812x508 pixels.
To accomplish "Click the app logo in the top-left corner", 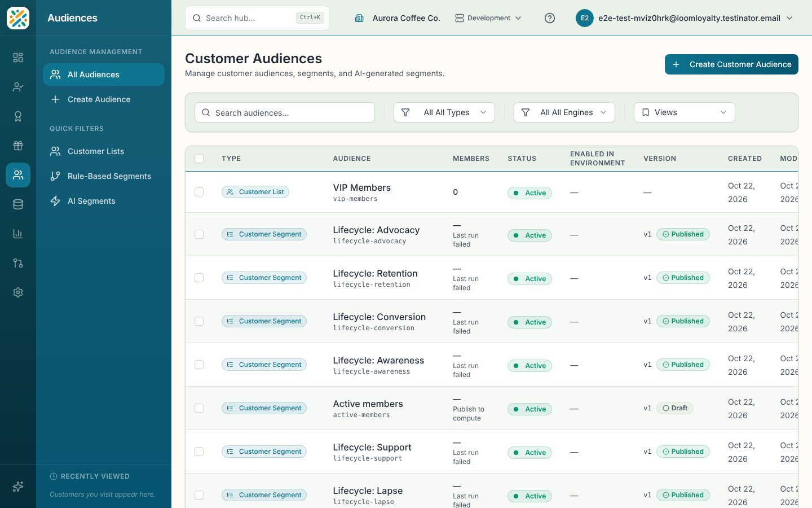I will tap(18, 18).
